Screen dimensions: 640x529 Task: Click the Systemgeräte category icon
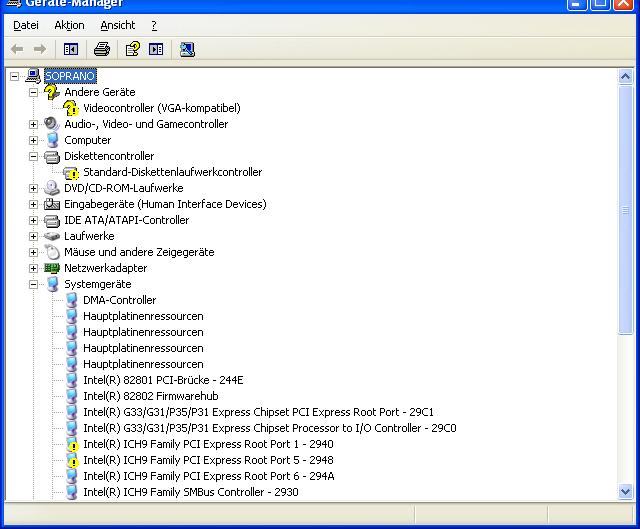pos(52,284)
